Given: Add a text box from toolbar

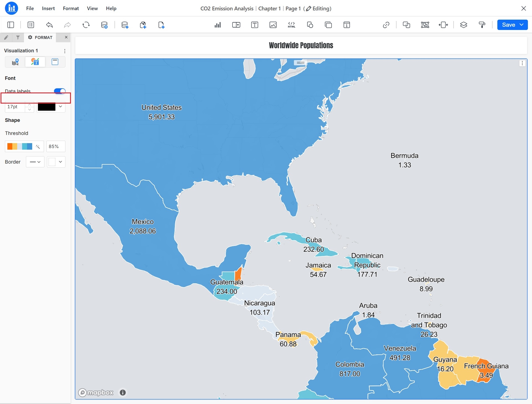Looking at the screenshot, I should [254, 25].
